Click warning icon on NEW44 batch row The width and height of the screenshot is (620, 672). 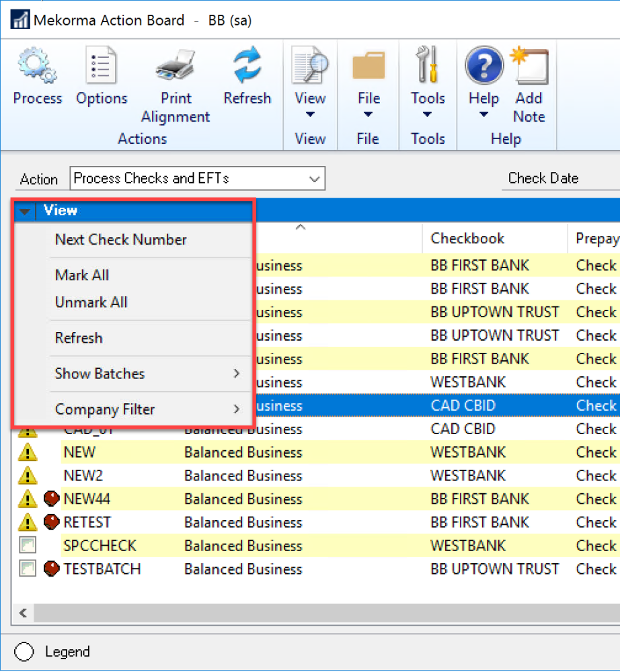click(28, 499)
